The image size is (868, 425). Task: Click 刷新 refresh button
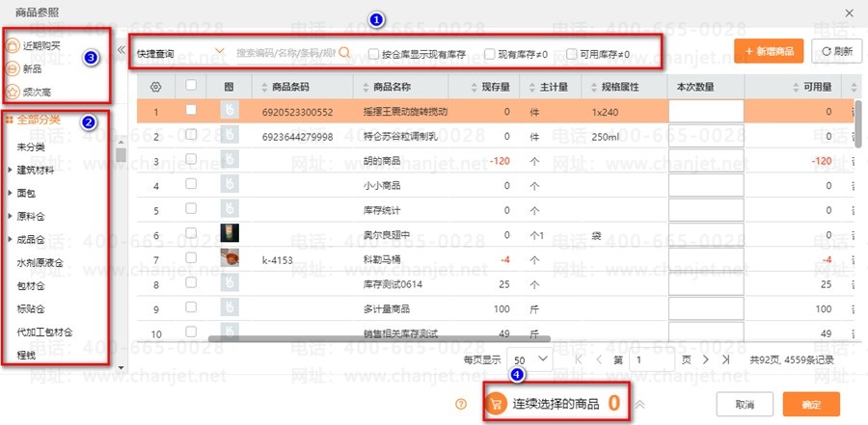(837, 51)
